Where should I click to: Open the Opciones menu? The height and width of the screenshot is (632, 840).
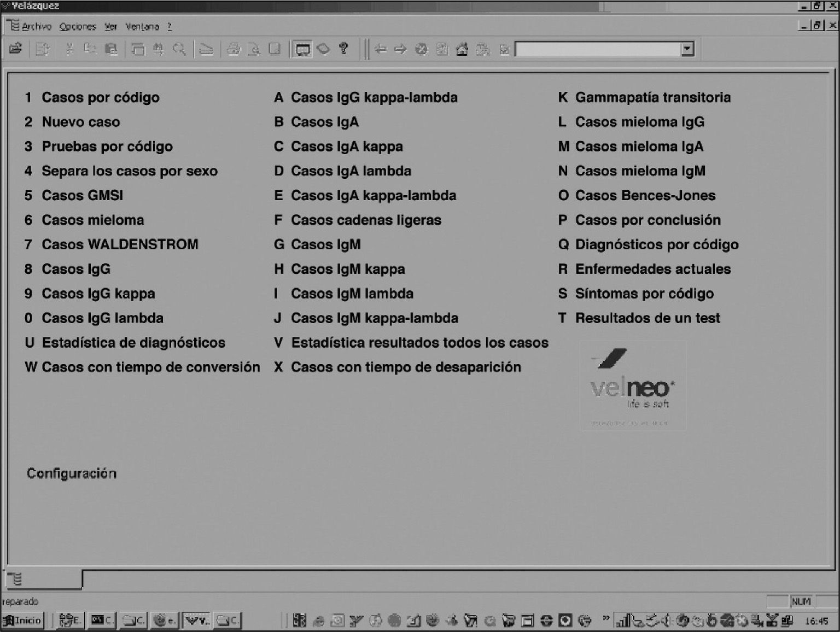tap(77, 26)
